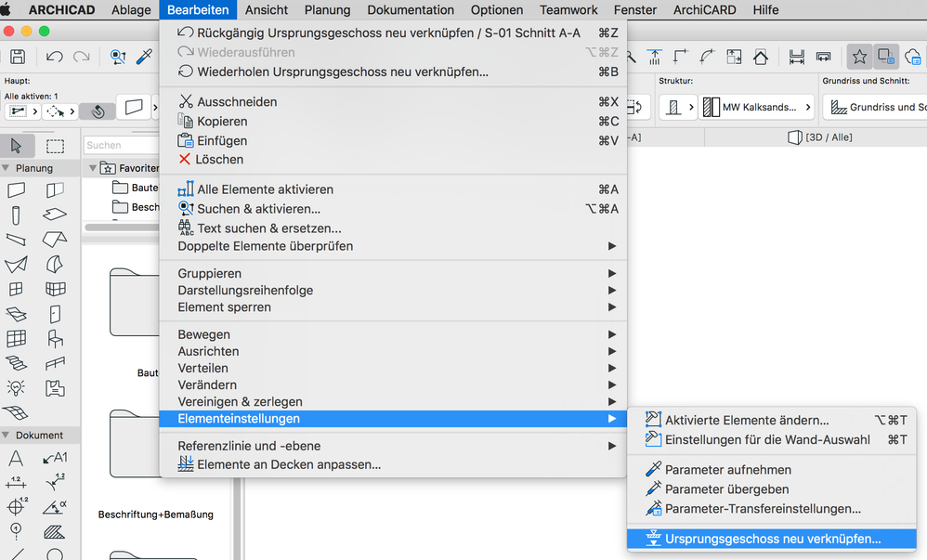Select the Slab tool
927x560 pixels.
pos(55,215)
